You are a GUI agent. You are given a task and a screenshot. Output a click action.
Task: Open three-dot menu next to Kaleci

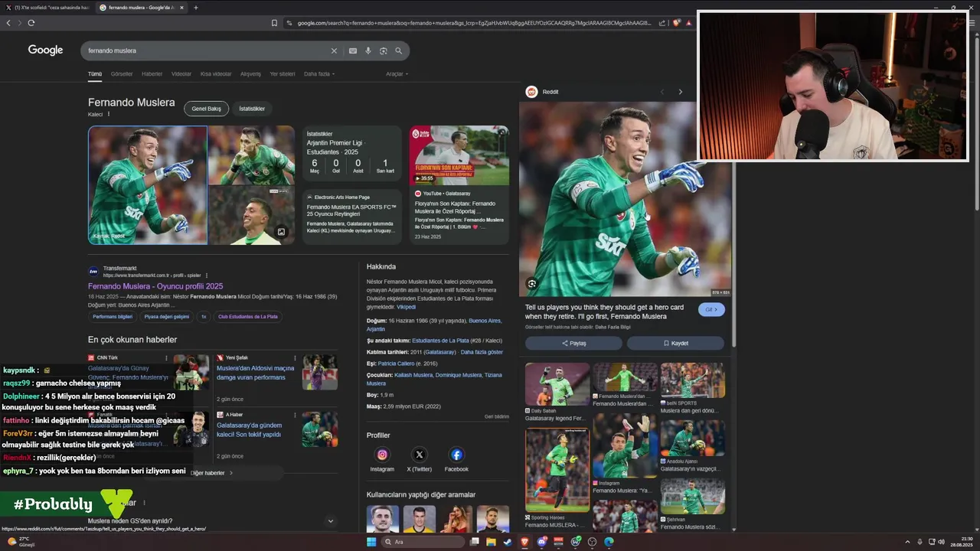coord(109,114)
